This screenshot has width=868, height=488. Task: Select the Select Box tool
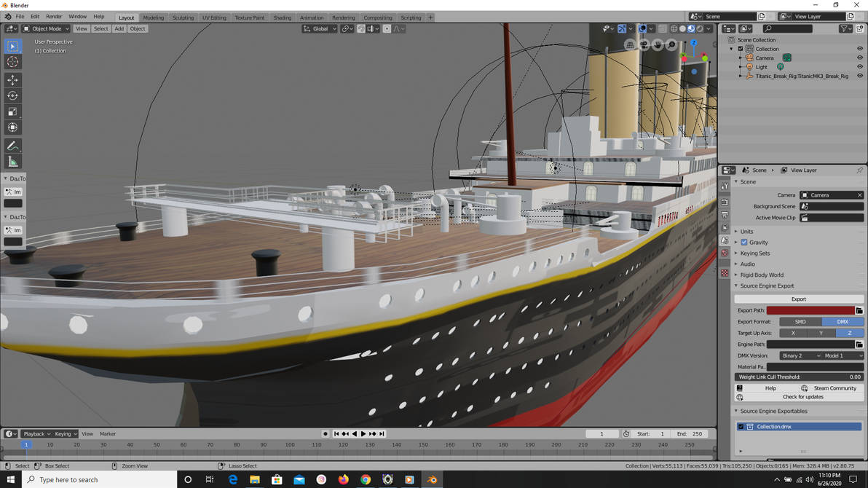pyautogui.click(x=12, y=46)
